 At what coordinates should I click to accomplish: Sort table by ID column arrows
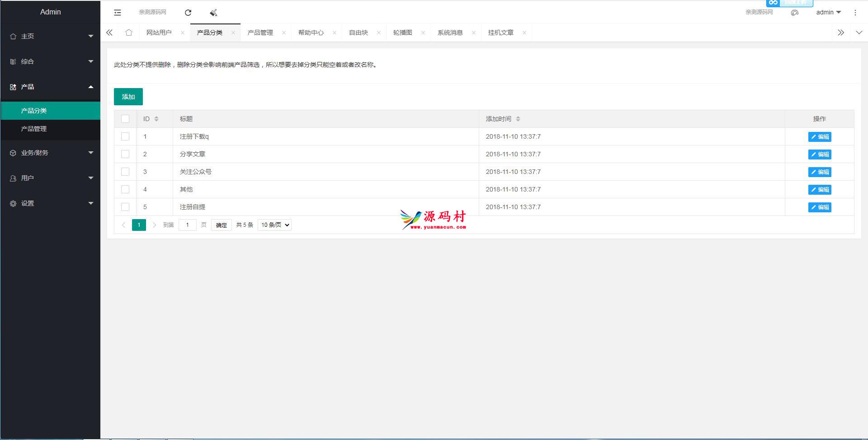tap(156, 119)
